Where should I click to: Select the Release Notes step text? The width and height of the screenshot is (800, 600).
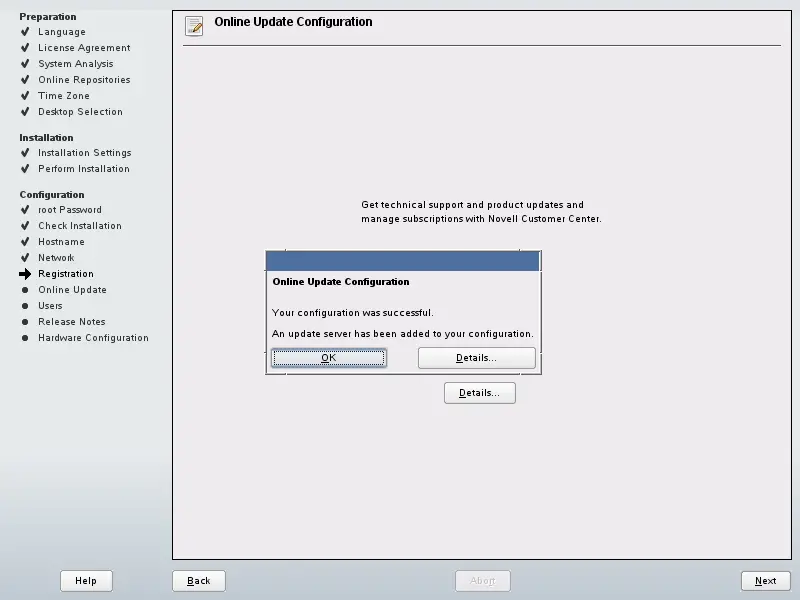tap(72, 322)
